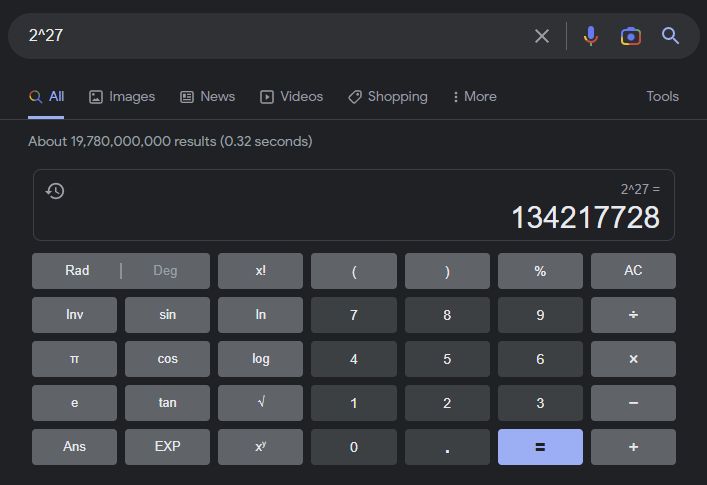This screenshot has height=485, width=707.
Task: Expand the More search options menu
Action: [x=474, y=97]
